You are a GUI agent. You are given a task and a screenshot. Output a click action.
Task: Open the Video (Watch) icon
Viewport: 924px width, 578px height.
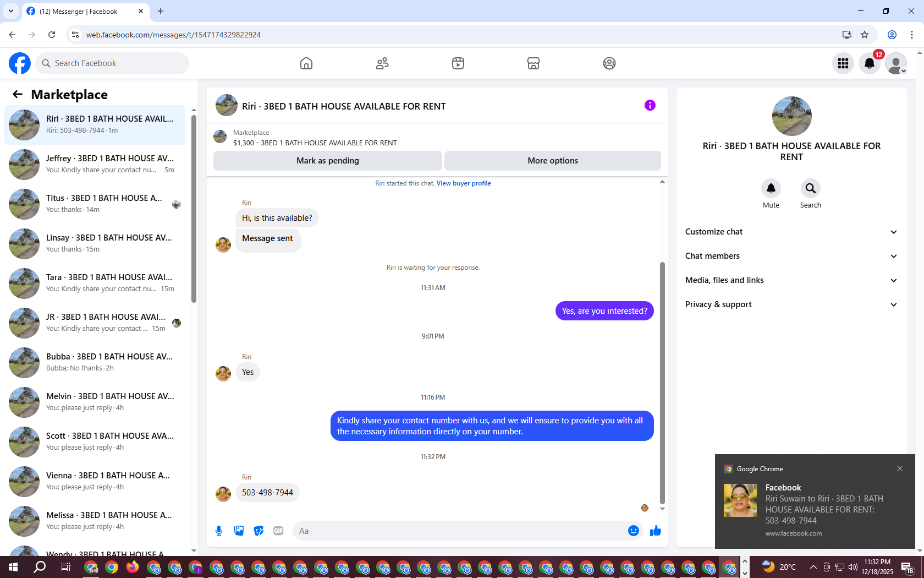click(458, 63)
